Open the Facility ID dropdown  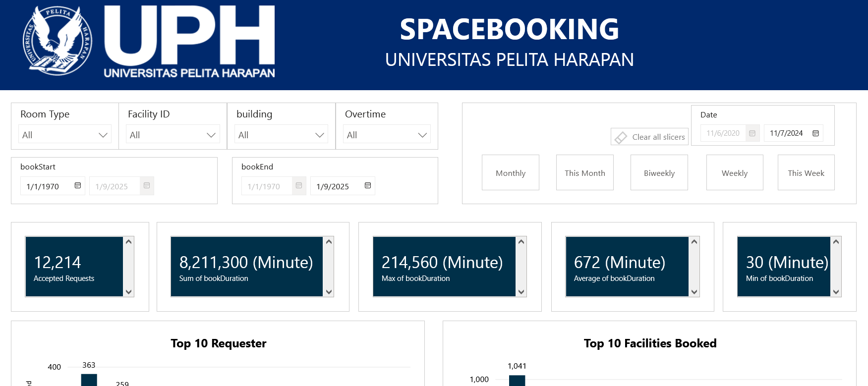173,134
